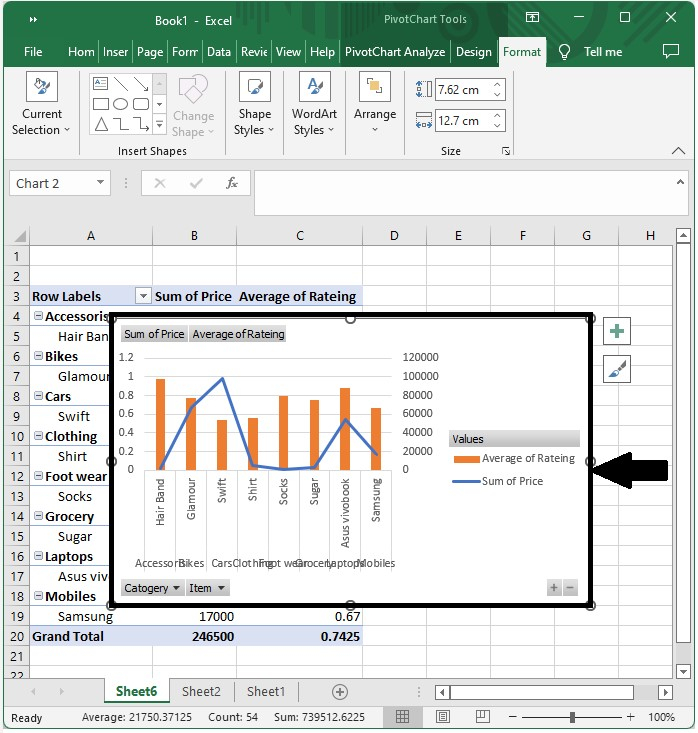Switch to the Data tab
The image size is (698, 733).
[x=219, y=52]
